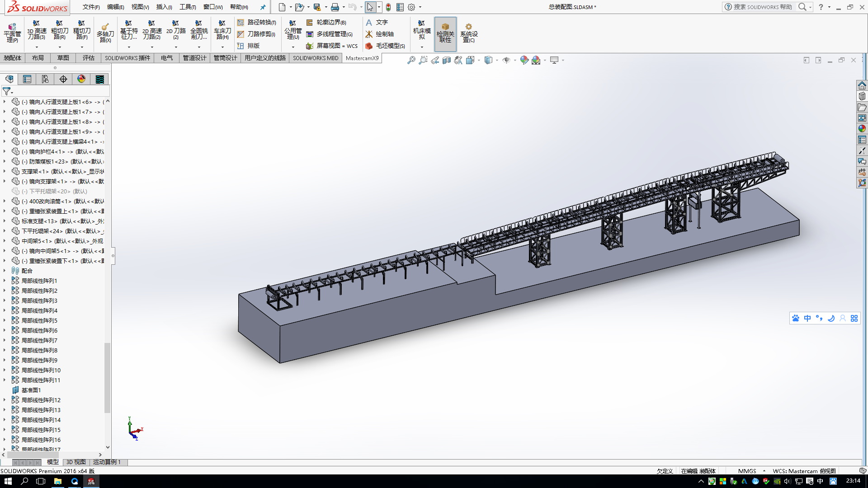Viewport: 868px width, 488px height.
Task: Open 机床模拟 machine simulation tool
Action: point(421,31)
